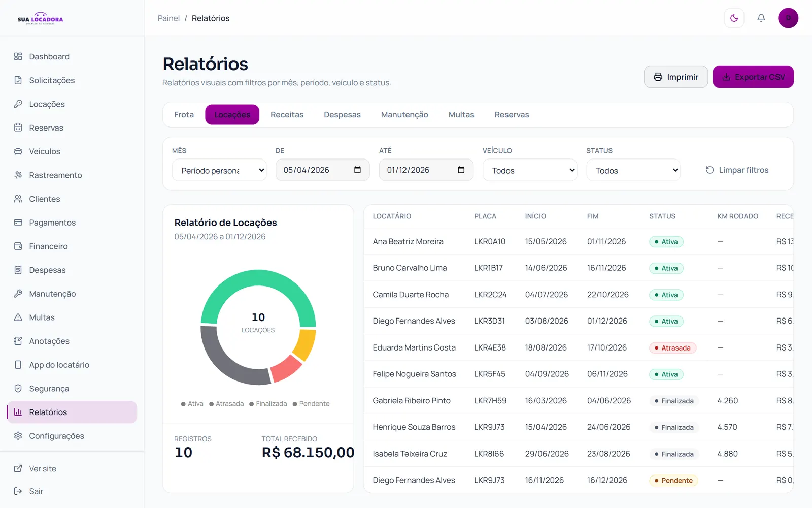Click Limpar filtros
Image resolution: width=812 pixels, height=508 pixels.
737,170
